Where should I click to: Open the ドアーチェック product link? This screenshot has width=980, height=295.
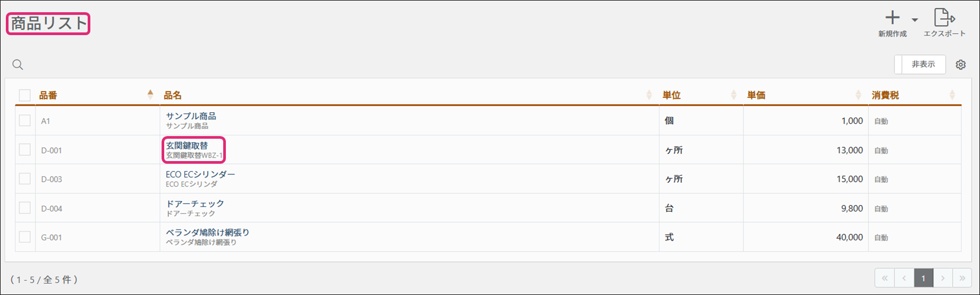coord(195,203)
